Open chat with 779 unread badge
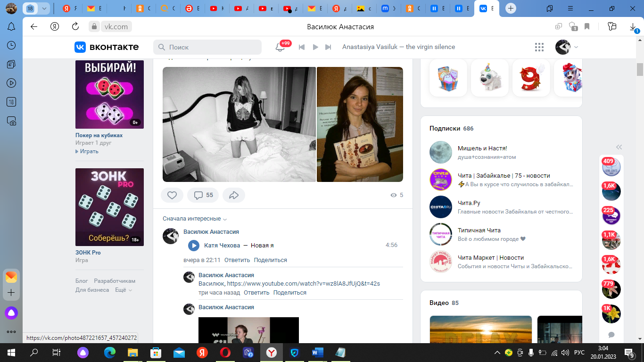The height and width of the screenshot is (362, 644). click(611, 289)
